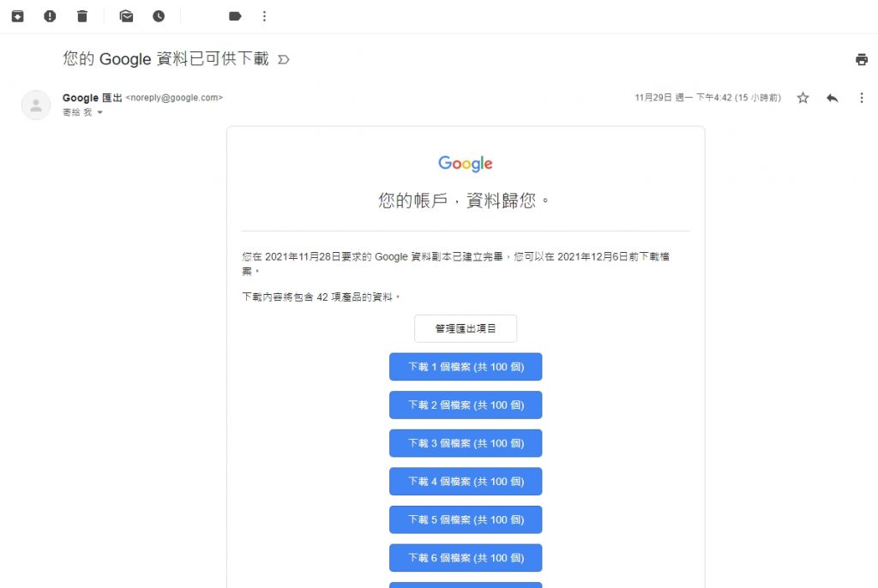Click the heading 您的帳戶，資料歸您
The width and height of the screenshot is (878, 588).
(464, 201)
